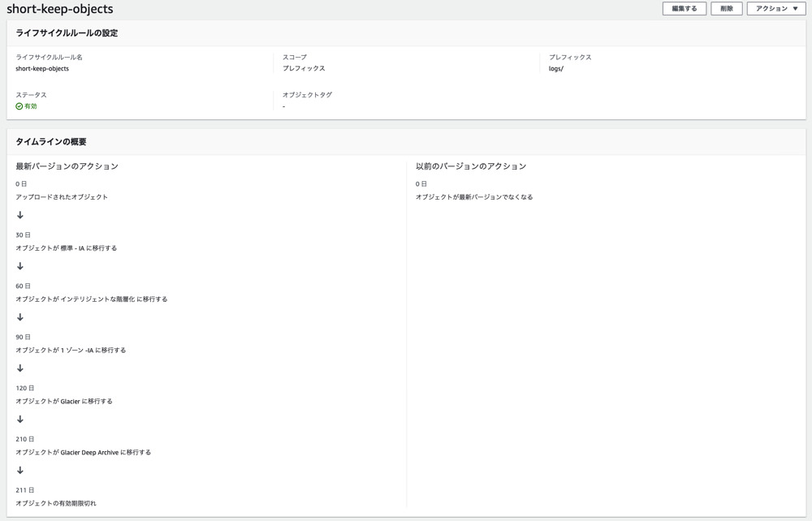Click the arrow after the Glacier Deep Archive transition
This screenshot has width=812, height=521.
20,471
